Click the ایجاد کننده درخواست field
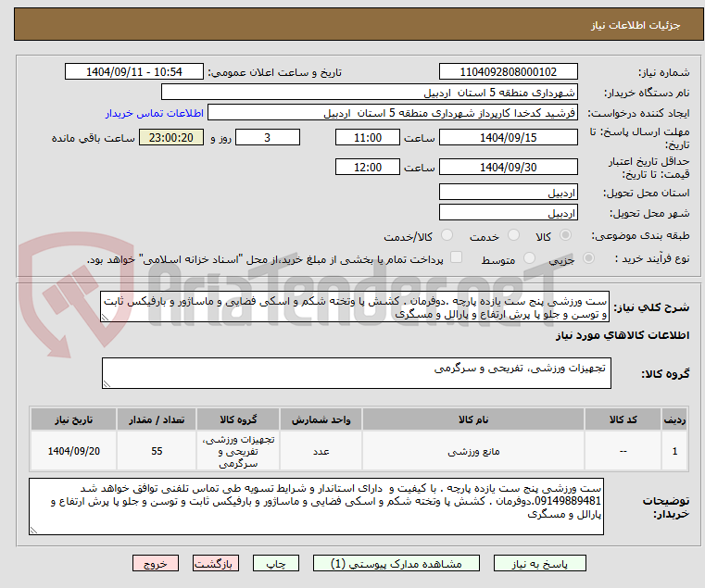 tap(393, 112)
